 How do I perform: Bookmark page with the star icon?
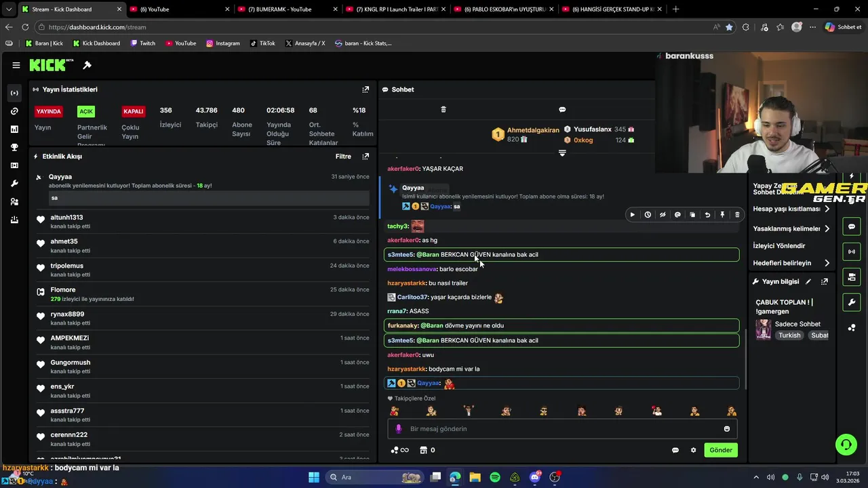(x=729, y=27)
